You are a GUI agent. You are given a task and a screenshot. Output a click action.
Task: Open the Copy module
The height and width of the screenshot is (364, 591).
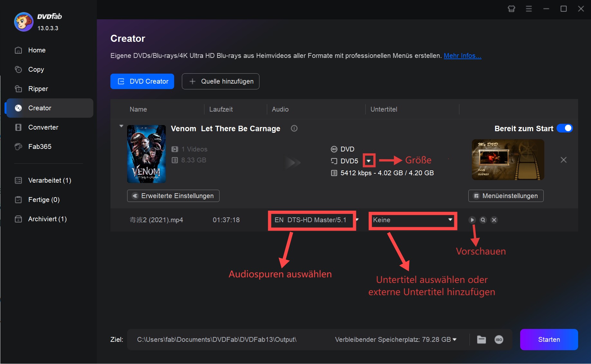(x=50, y=69)
